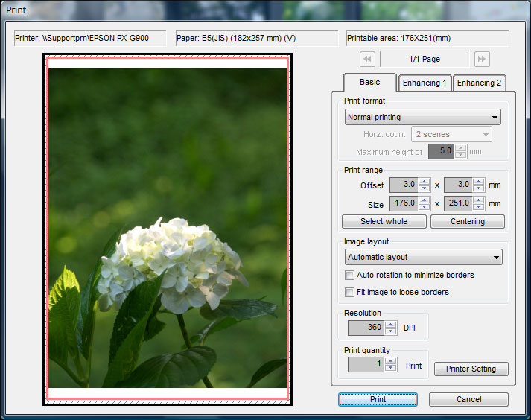Open the Enhancing 2 tab
This screenshot has width=531, height=420.
pos(479,83)
